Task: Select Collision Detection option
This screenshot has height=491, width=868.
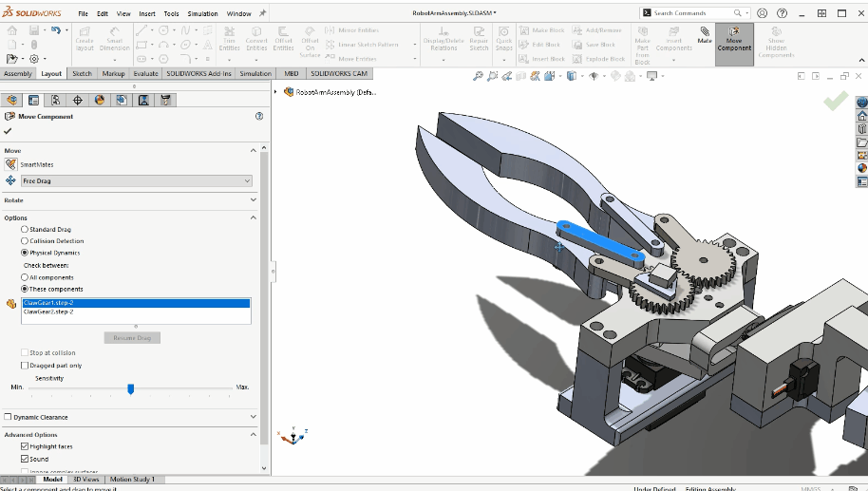Action: click(25, 241)
